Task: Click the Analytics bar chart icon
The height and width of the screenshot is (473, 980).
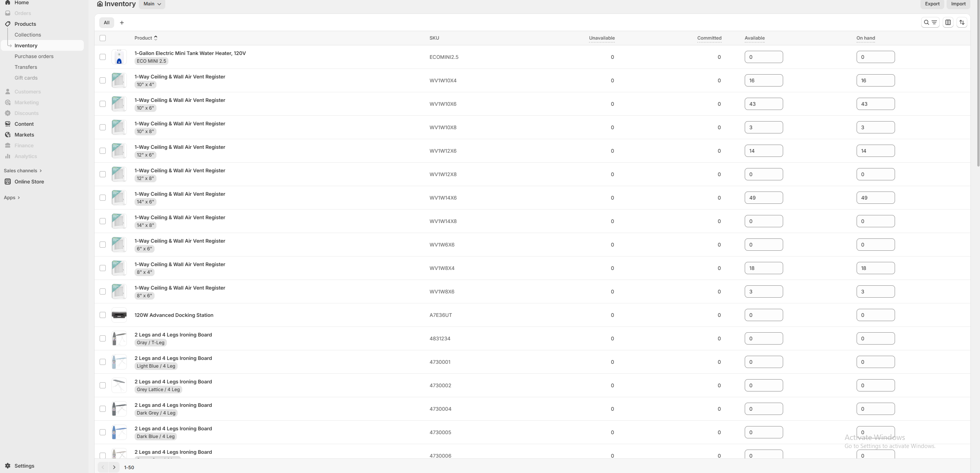Action: click(8, 156)
